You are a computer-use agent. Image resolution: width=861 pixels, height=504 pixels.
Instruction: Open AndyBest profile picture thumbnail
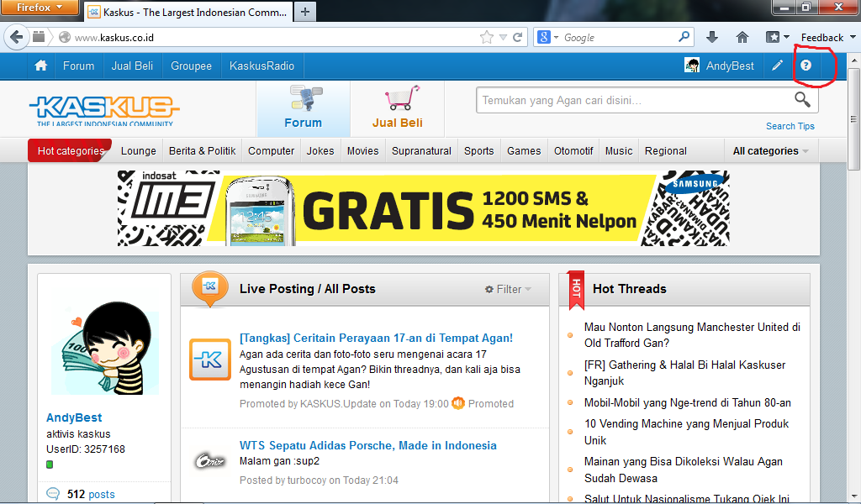pyautogui.click(x=104, y=348)
